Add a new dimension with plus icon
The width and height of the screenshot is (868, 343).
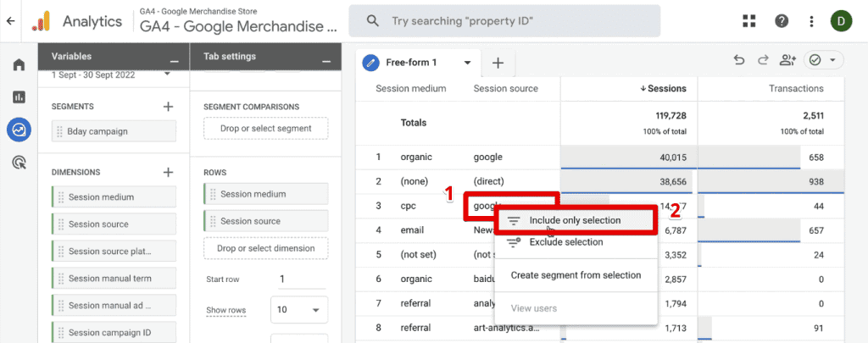(x=169, y=172)
